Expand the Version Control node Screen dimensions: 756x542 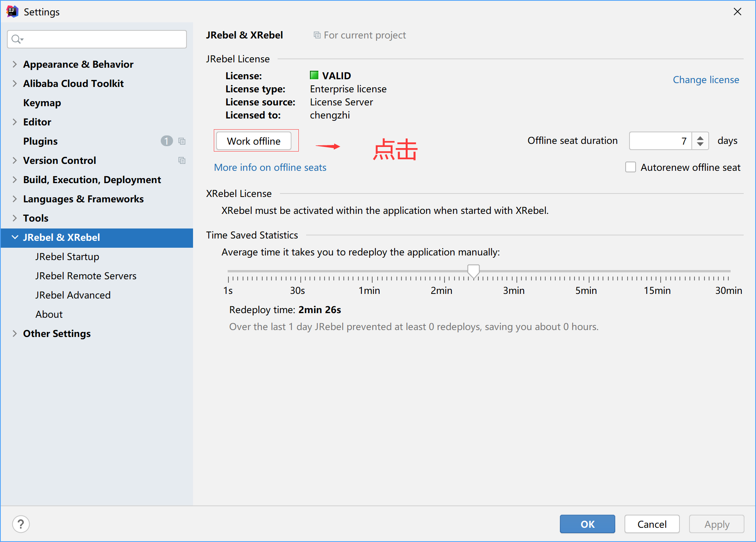[15, 160]
